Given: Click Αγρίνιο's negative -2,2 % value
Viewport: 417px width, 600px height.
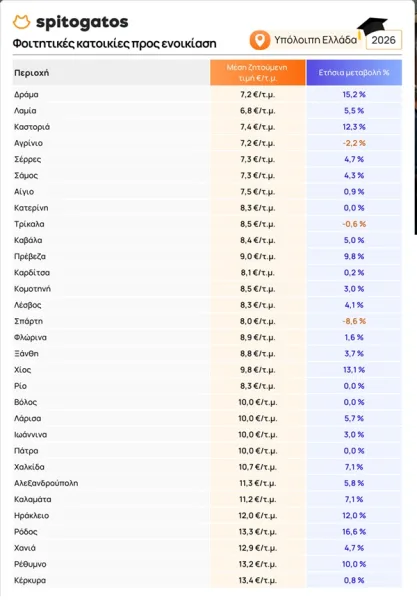Looking at the screenshot, I should (x=354, y=143).
